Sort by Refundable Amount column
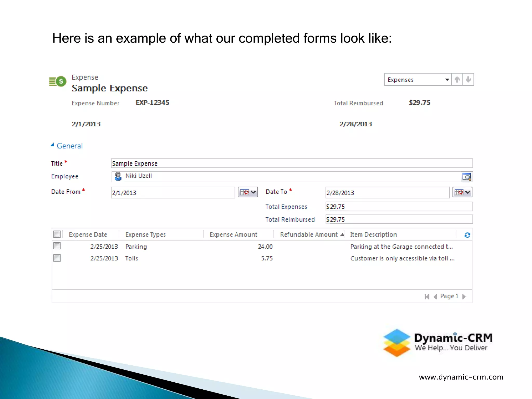 tap(309, 235)
